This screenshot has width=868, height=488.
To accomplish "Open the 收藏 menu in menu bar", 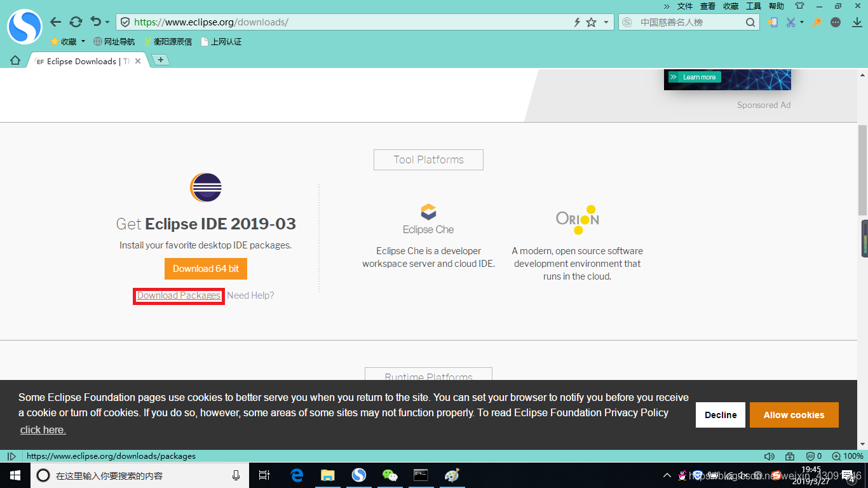I will [731, 6].
